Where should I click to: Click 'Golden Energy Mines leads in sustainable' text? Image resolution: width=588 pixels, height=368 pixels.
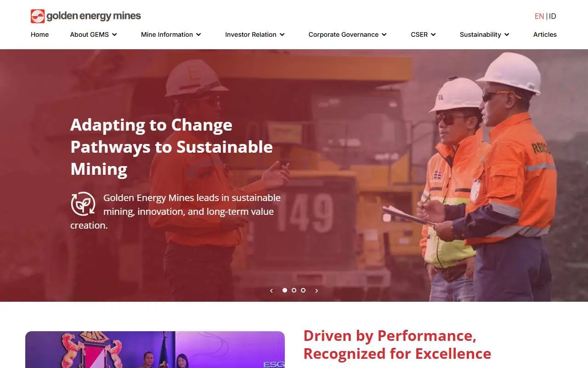(x=192, y=197)
